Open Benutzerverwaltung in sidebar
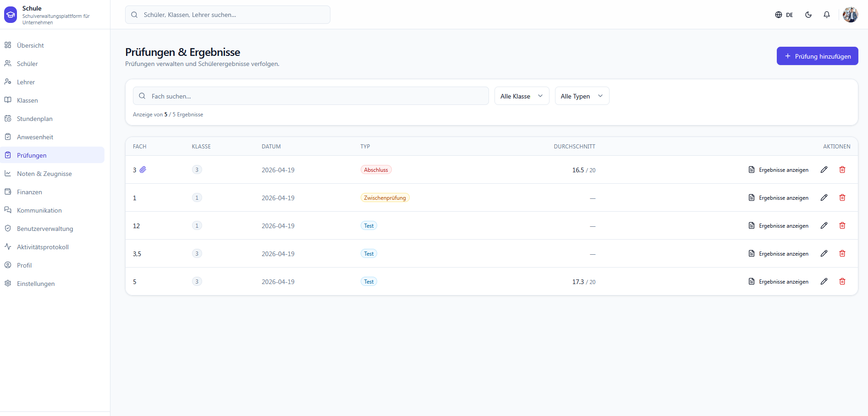 [52, 229]
